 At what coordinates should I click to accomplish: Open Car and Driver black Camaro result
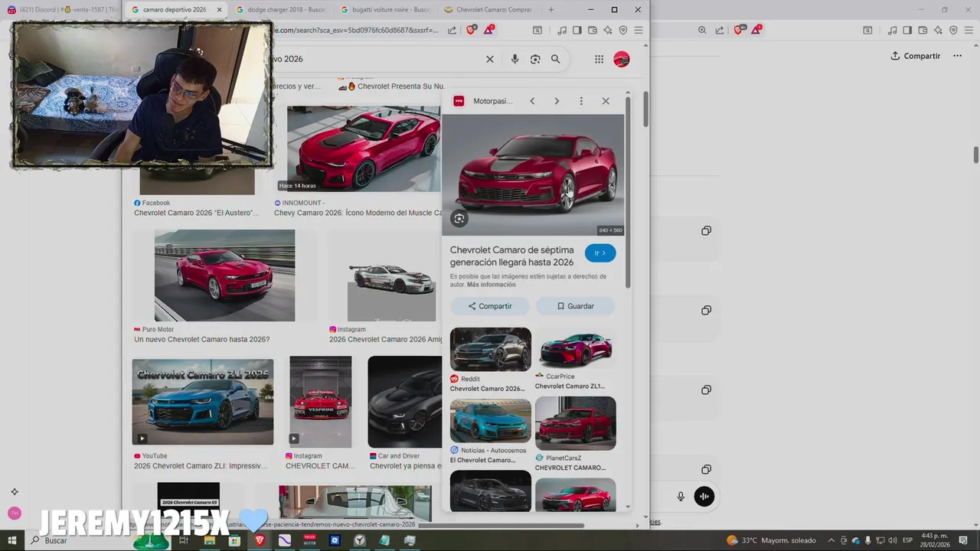pos(405,402)
